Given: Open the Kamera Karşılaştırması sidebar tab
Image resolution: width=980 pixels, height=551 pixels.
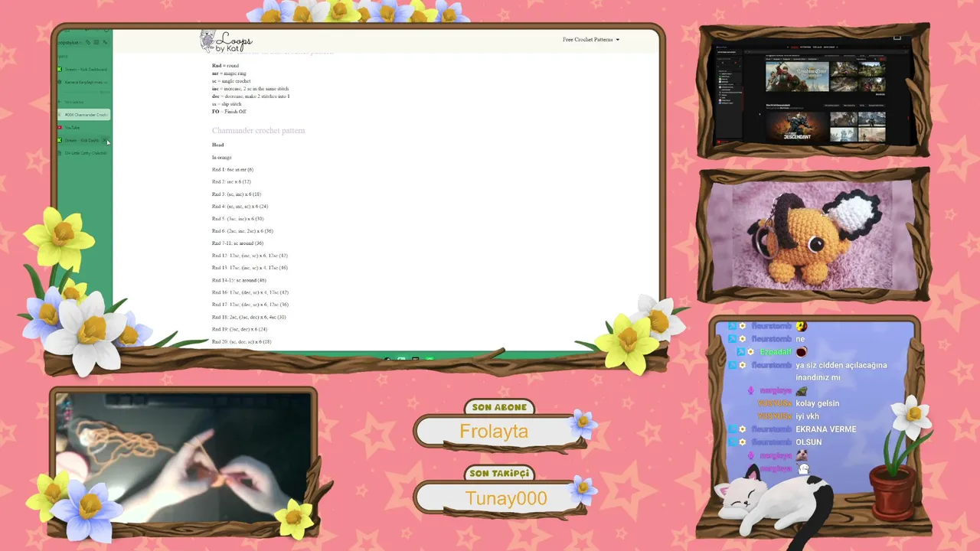Looking at the screenshot, I should click(x=83, y=82).
